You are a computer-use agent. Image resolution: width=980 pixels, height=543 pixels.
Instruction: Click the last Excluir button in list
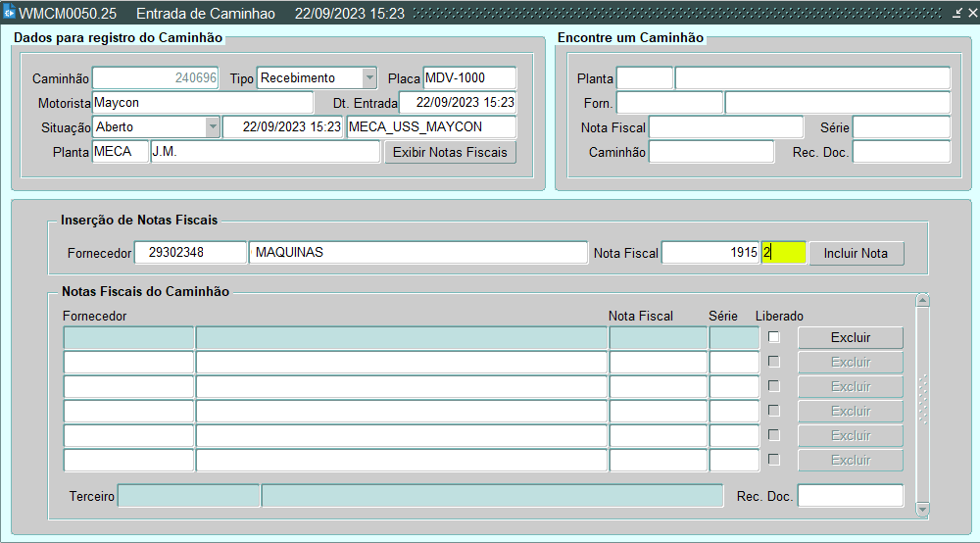pos(850,460)
